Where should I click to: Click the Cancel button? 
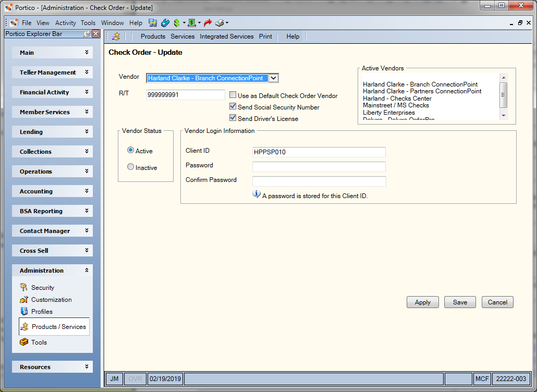tap(497, 302)
